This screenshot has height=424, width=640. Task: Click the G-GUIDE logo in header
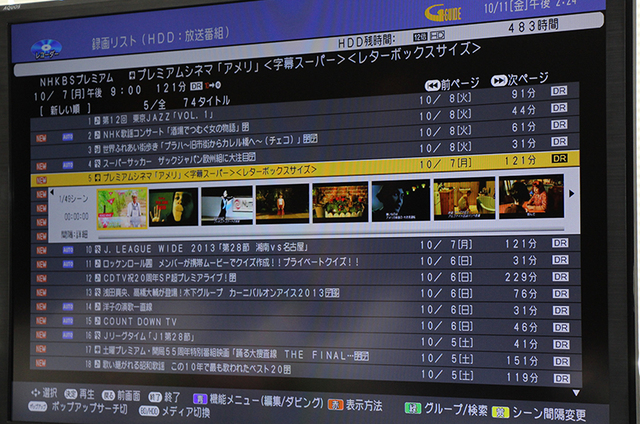(443, 13)
